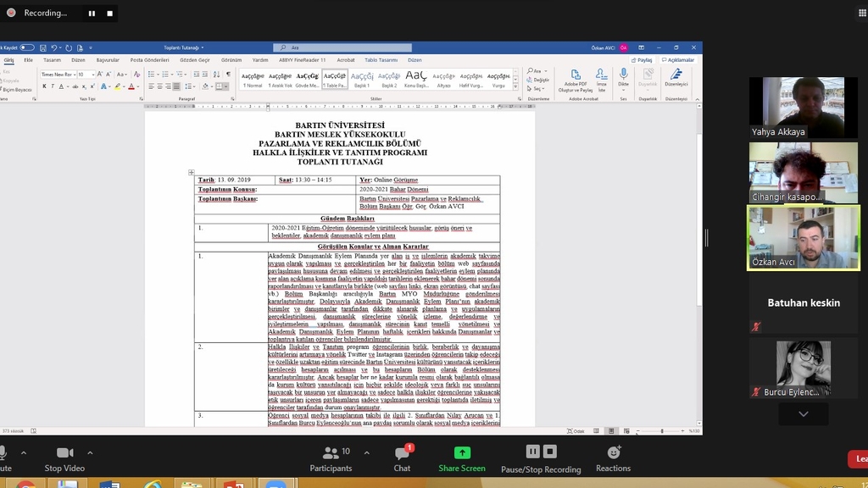Switch to the Ekle ribbon tab
Screen dimensions: 868x488
pyautogui.click(x=28, y=60)
